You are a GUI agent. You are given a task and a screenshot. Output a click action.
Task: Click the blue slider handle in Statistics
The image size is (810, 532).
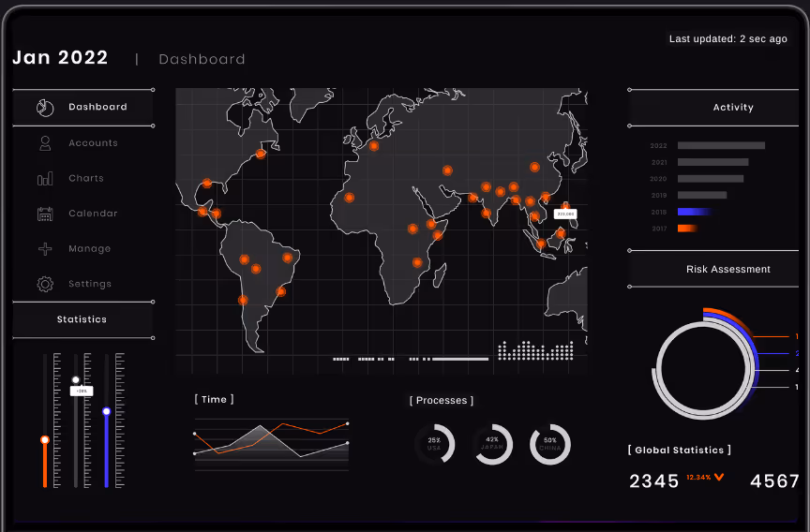tap(107, 411)
